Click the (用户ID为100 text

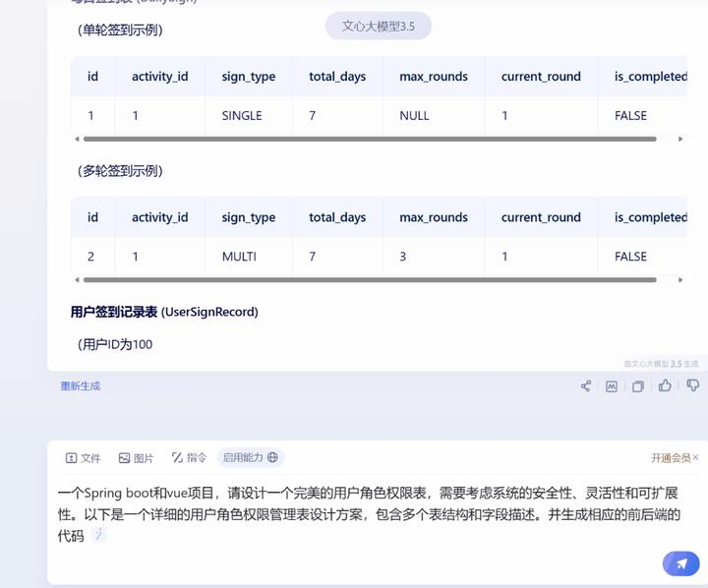pyautogui.click(x=115, y=344)
